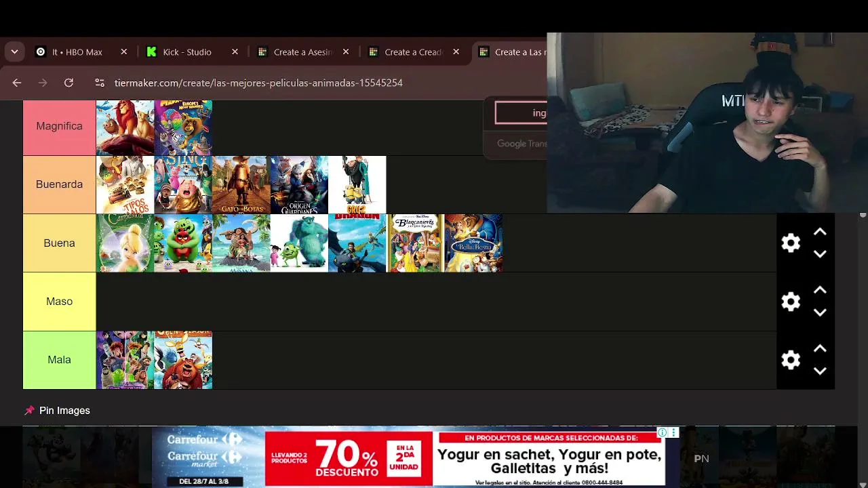Image resolution: width=868 pixels, height=488 pixels.
Task: Select the Moana poster
Action: click(x=241, y=243)
